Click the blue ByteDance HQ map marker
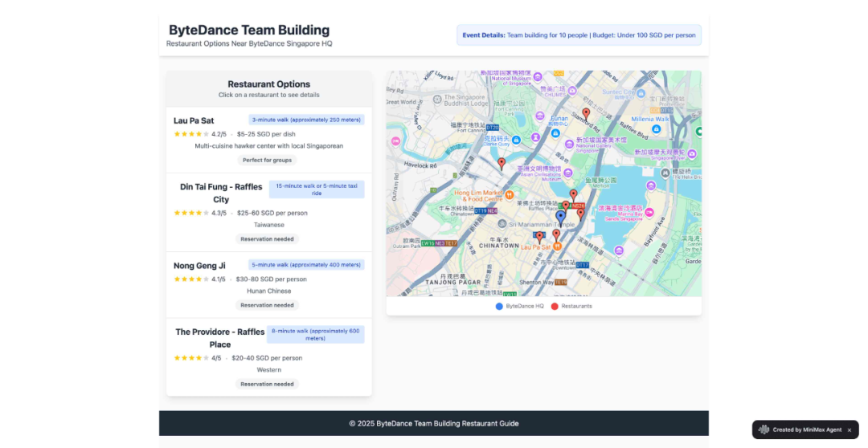The image size is (868, 448). coord(561,218)
